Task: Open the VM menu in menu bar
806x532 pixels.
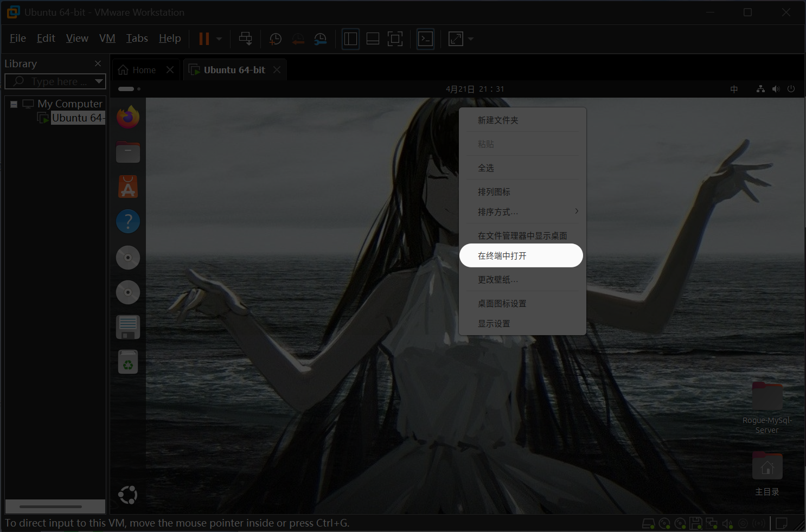Action: (x=107, y=39)
